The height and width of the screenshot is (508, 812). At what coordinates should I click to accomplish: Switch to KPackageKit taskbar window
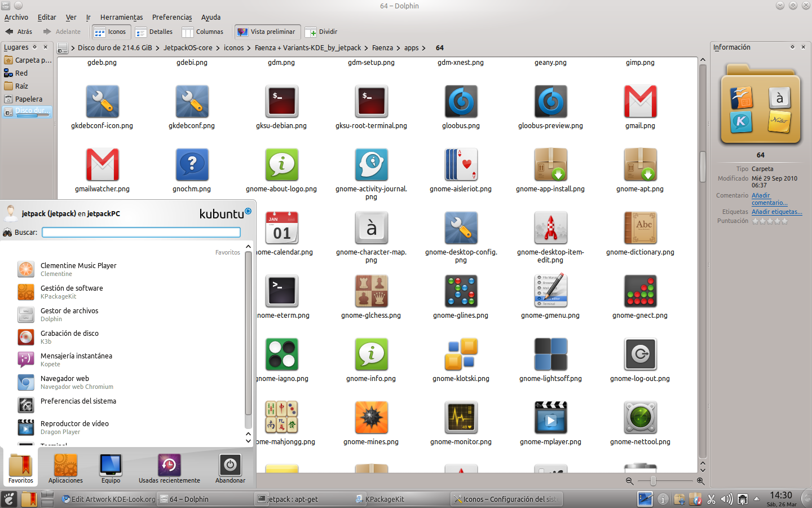click(x=400, y=499)
